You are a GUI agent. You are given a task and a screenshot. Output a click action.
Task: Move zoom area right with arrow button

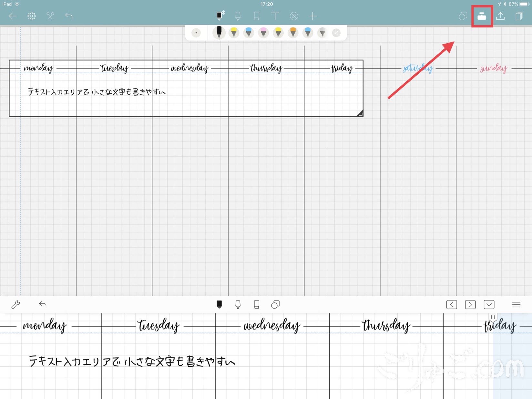pos(470,304)
